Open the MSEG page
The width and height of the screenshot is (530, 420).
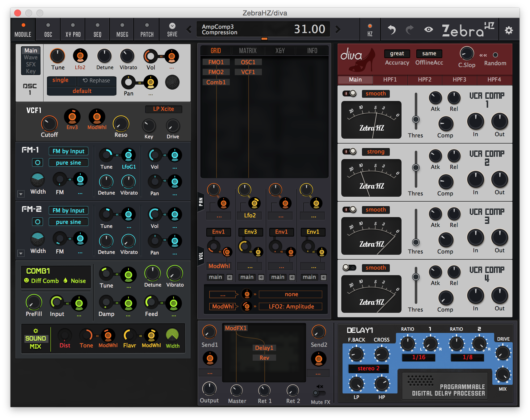[x=122, y=30]
